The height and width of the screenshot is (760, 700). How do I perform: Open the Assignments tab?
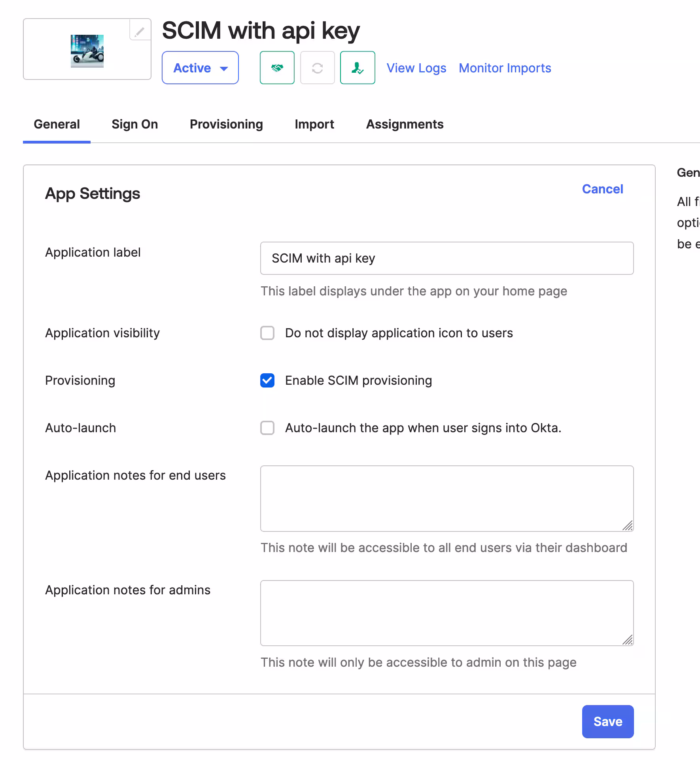coord(405,124)
